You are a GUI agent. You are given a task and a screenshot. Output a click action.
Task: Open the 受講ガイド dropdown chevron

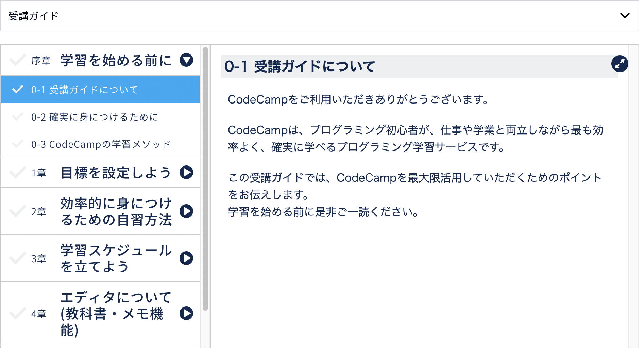pyautogui.click(x=625, y=16)
